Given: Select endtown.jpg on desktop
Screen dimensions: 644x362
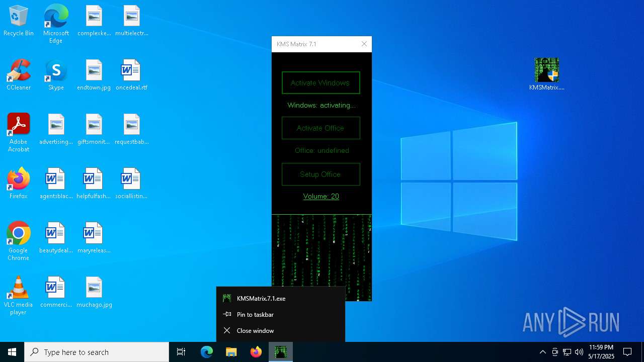Looking at the screenshot, I should (x=94, y=75).
